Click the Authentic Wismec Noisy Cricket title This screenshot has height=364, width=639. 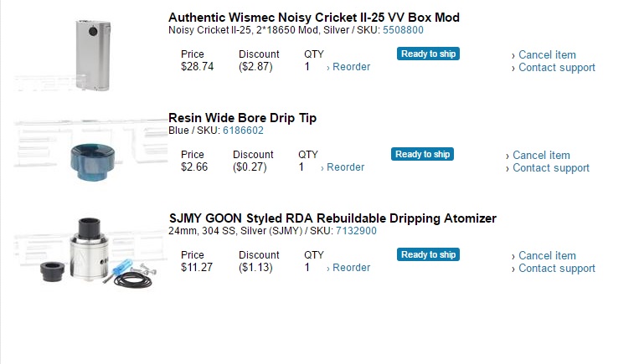(x=313, y=18)
